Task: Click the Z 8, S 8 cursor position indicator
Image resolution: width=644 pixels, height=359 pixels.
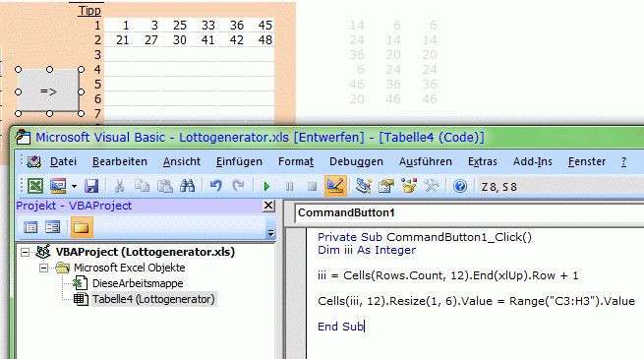Action: 499,187
